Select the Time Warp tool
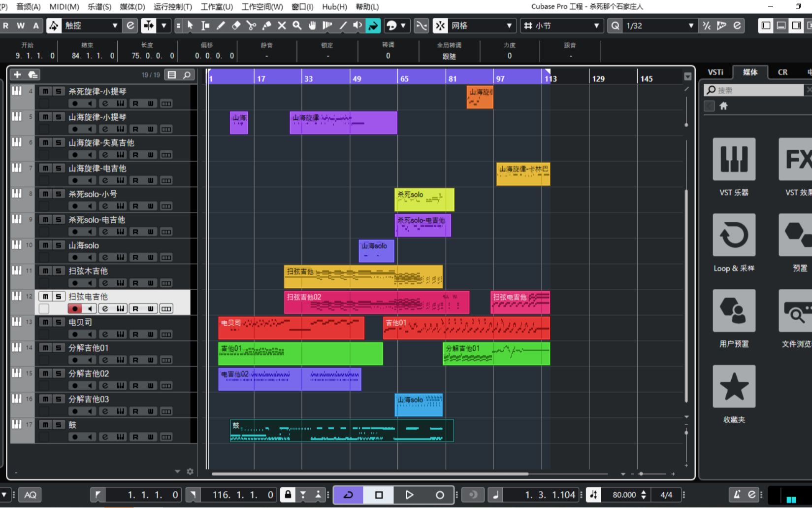812x508 pixels. [327, 26]
